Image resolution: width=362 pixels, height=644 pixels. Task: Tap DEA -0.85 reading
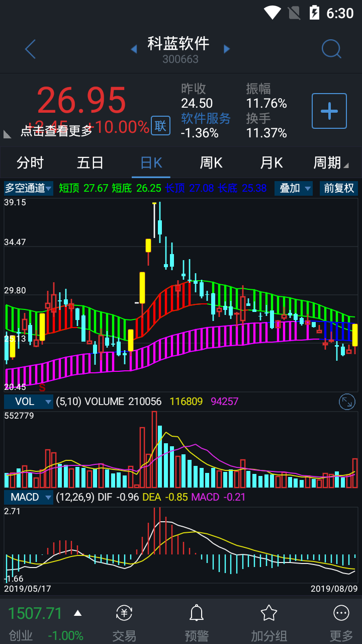[x=165, y=497]
